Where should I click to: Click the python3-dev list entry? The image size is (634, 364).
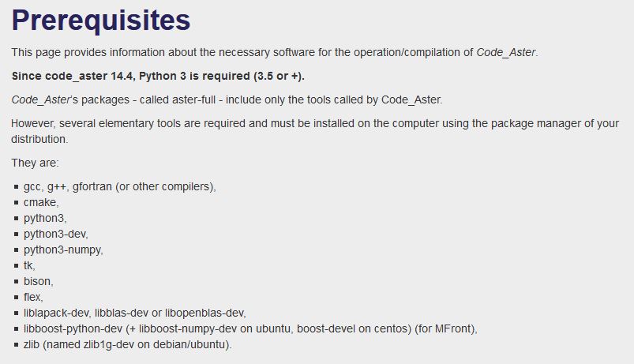[x=56, y=235]
